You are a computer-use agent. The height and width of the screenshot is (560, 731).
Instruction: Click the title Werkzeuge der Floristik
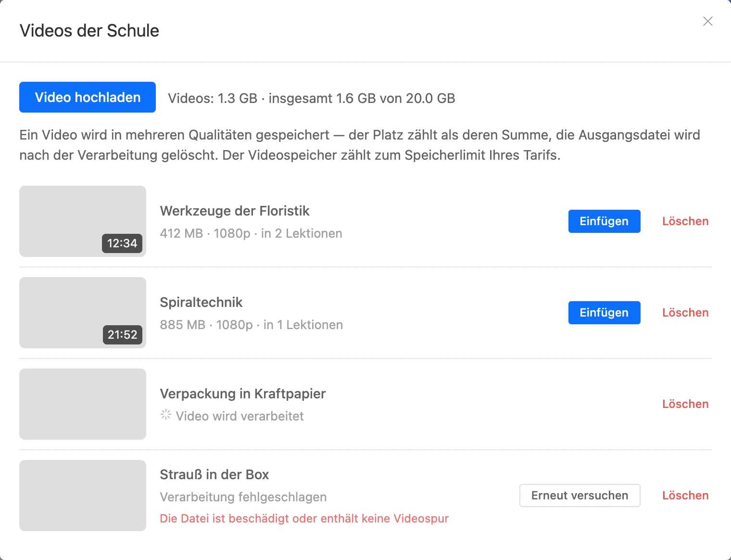point(235,211)
